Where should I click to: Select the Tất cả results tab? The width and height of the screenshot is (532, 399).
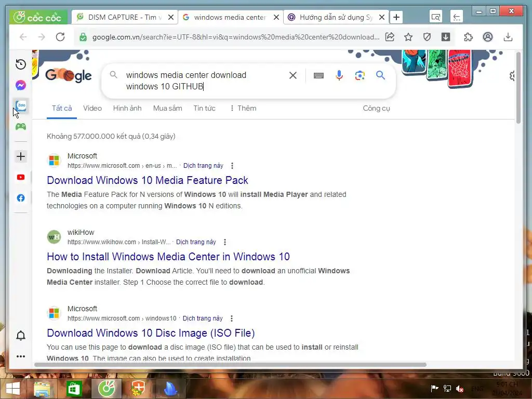tap(62, 108)
